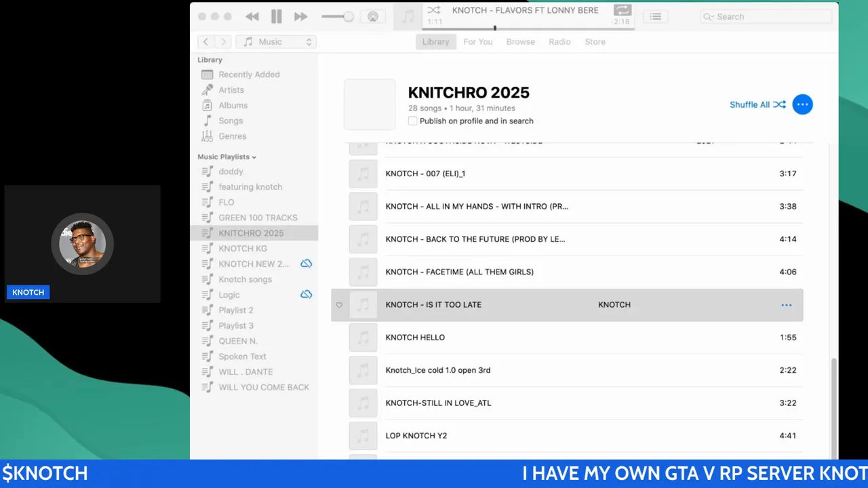This screenshot has height=488, width=868.
Task: Select the QUEEN N. playlist
Action: click(x=238, y=341)
